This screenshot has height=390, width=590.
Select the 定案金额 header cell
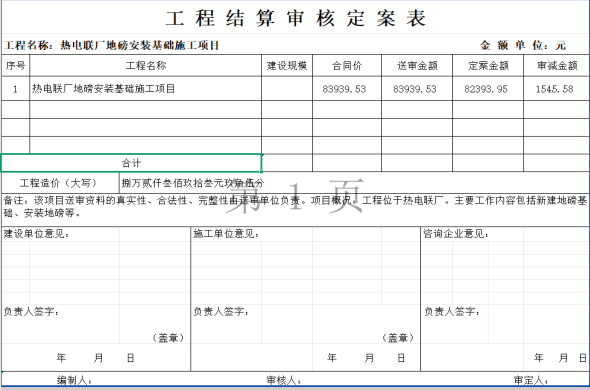tap(488, 66)
